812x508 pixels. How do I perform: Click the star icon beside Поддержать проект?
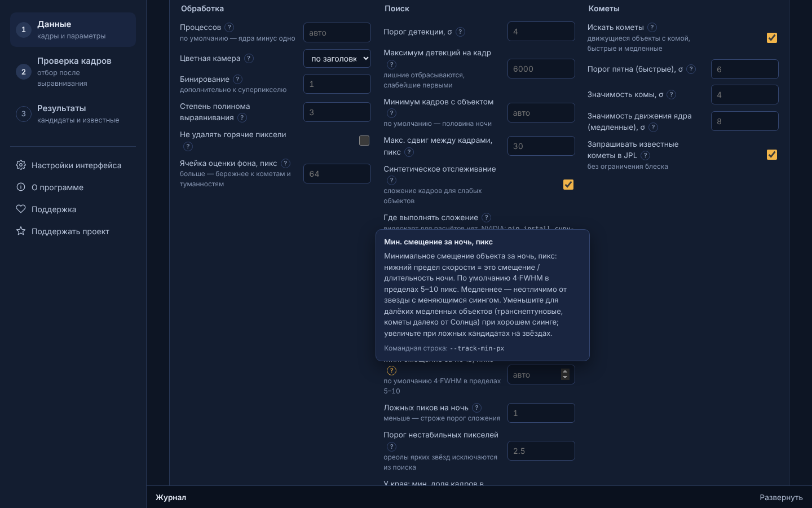point(21,231)
